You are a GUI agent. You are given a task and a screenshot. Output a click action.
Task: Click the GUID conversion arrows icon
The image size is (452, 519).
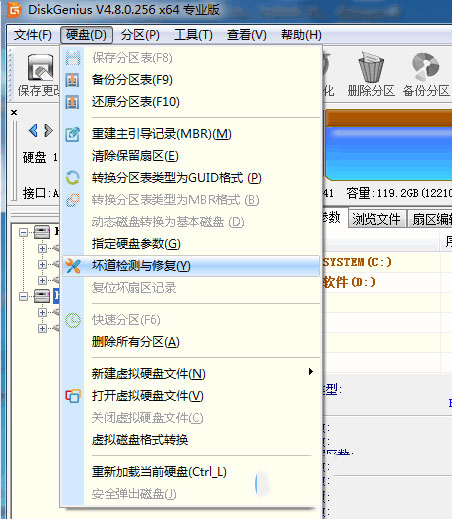click(72, 178)
